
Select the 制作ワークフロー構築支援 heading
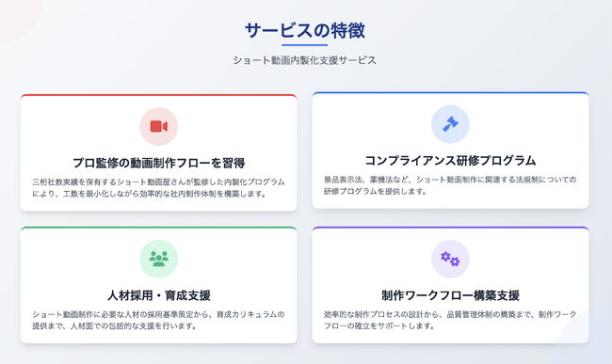click(x=450, y=295)
